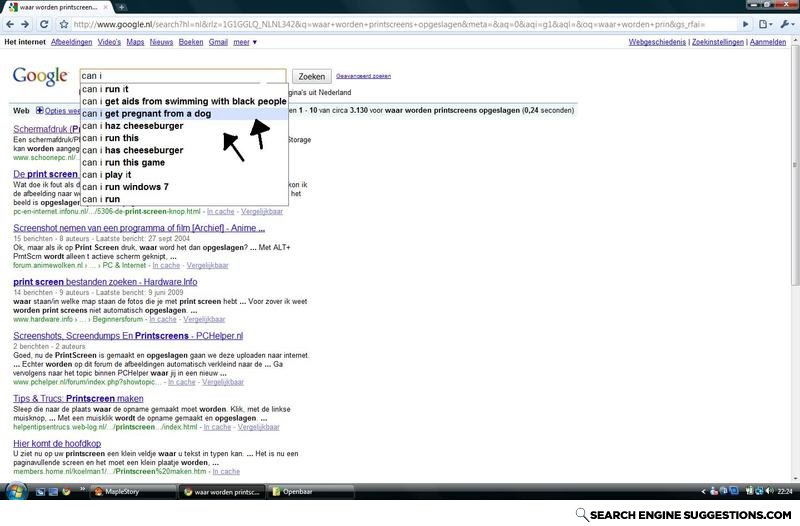This screenshot has height=526, width=800.
Task: Click the volume speaker tray icon
Action: 769,491
